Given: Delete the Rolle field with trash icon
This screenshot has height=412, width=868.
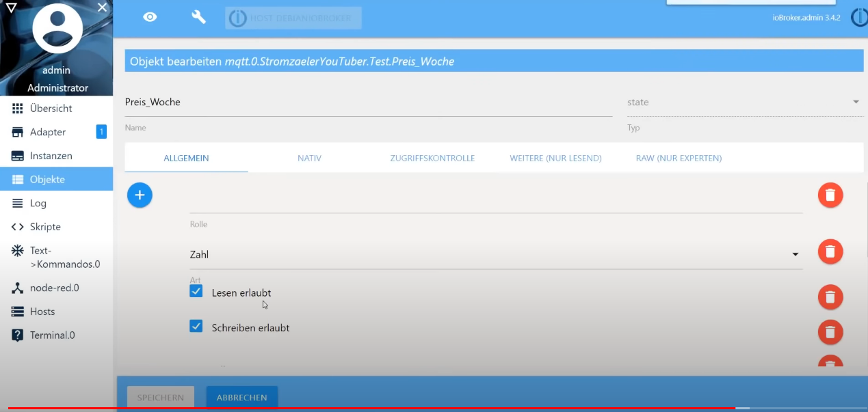Looking at the screenshot, I should pos(830,195).
